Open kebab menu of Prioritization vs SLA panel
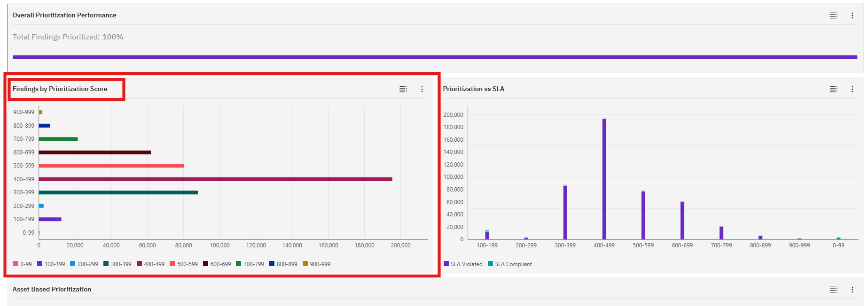This screenshot has width=868, height=306. tap(852, 89)
